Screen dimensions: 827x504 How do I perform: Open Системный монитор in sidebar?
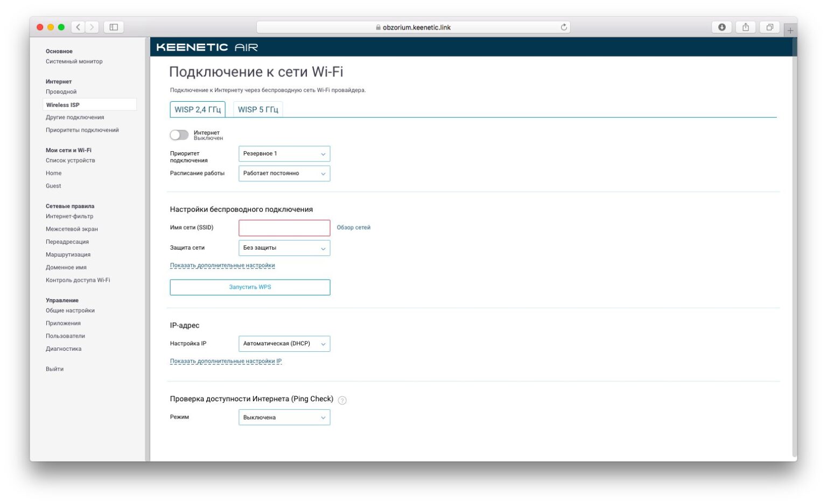74,61
